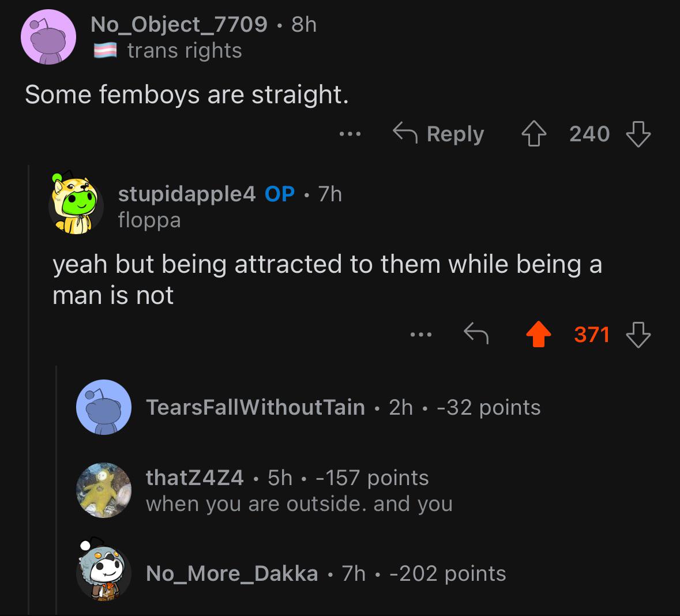Tap the trans rights flair
680x616 pixels.
183,51
